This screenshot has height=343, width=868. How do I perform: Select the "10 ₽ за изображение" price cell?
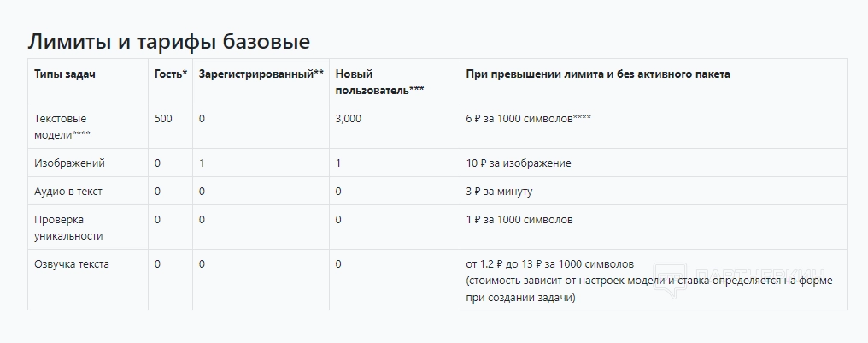click(518, 163)
